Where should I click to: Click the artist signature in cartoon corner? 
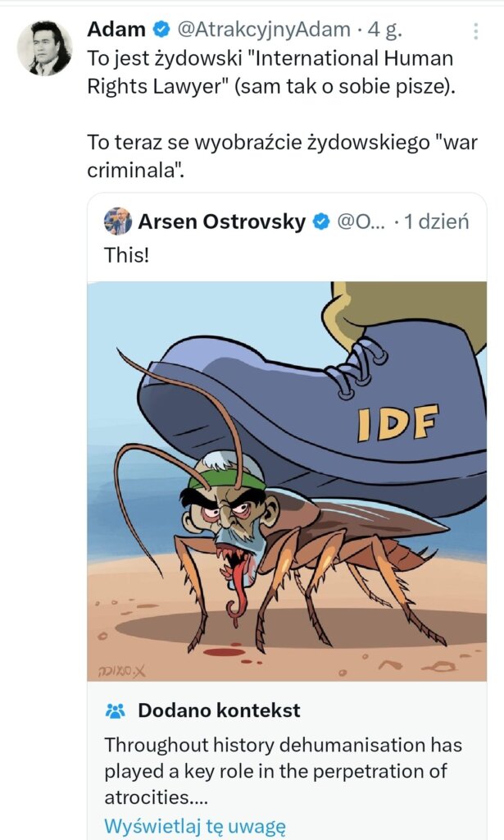point(121,671)
